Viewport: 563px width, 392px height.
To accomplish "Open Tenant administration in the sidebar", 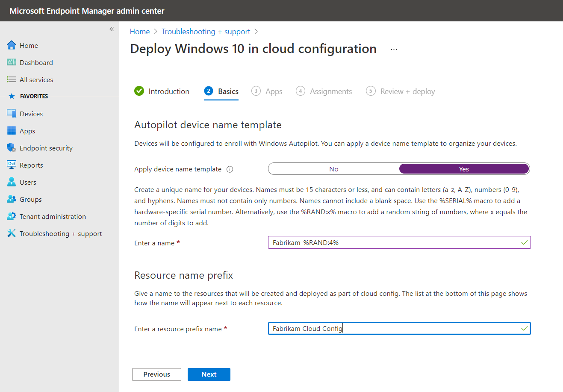I will (53, 216).
